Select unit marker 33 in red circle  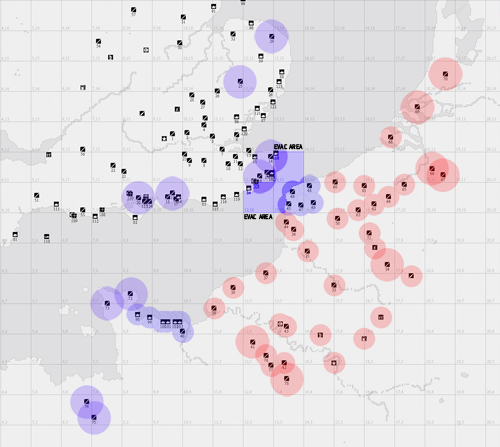point(334,285)
